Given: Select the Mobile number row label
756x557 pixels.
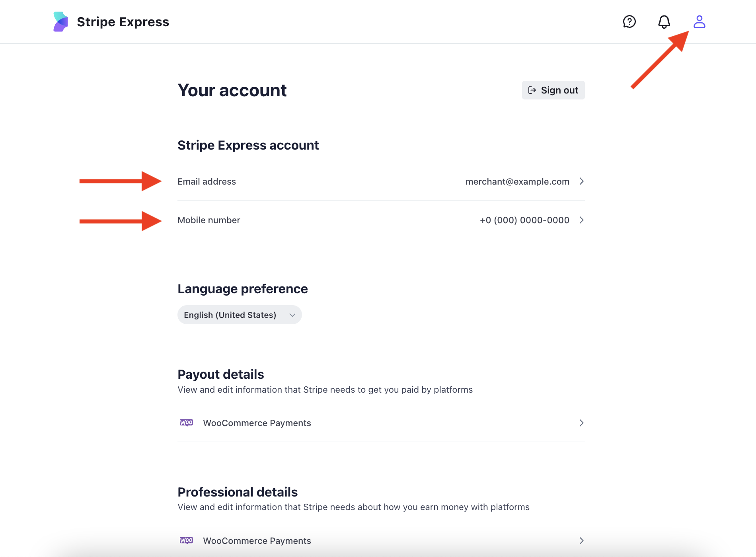Looking at the screenshot, I should (x=209, y=220).
